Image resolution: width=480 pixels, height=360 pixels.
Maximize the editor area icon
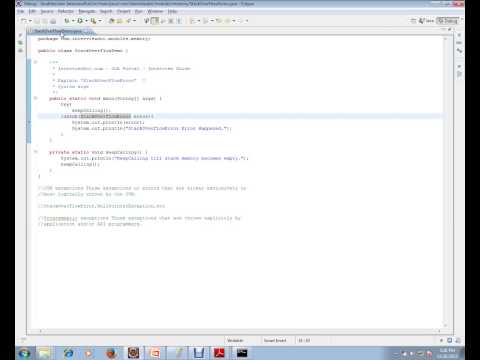click(x=450, y=30)
